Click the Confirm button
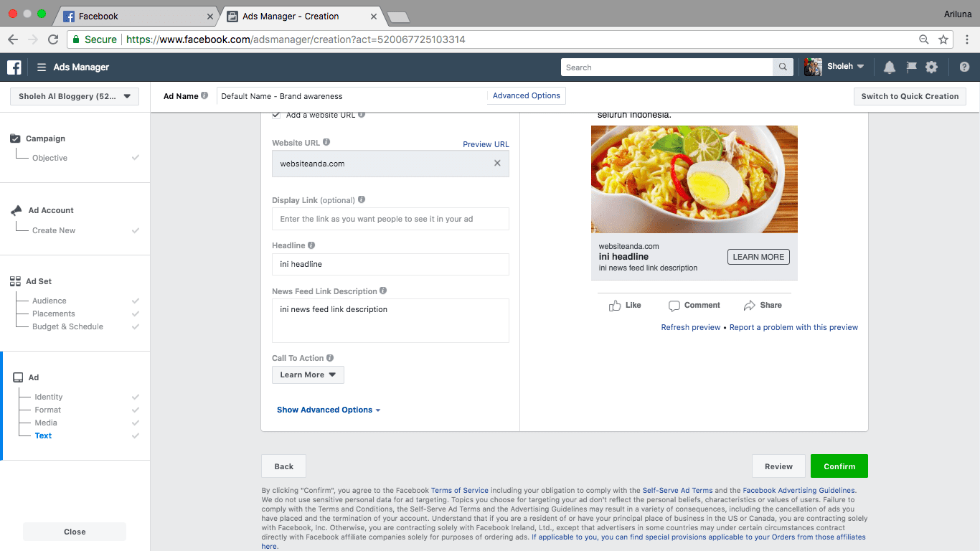Screen dimensions: 980x551 click(839, 466)
